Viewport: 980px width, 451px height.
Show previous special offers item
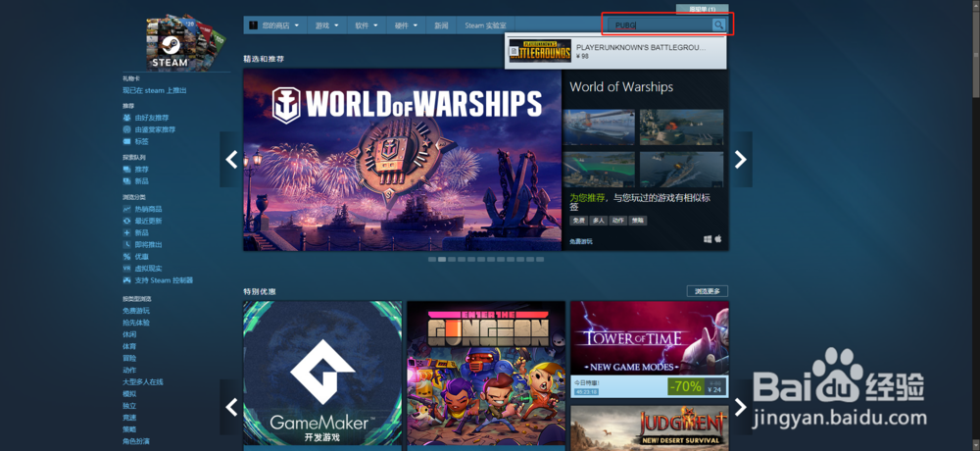[x=231, y=407]
